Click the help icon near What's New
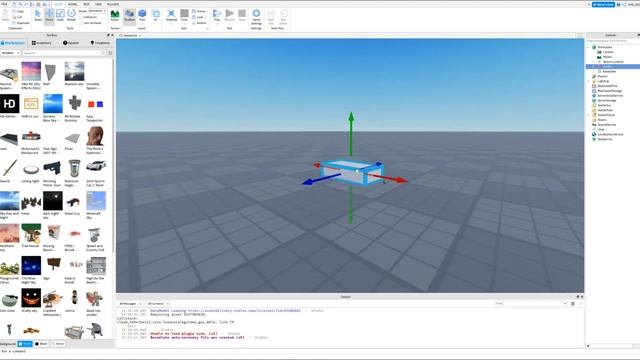 pyautogui.click(x=619, y=4)
